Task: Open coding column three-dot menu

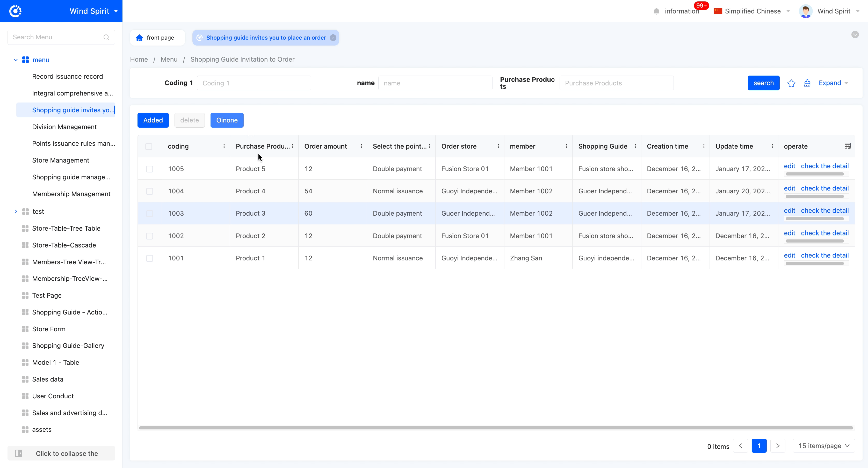Action: 224,146
